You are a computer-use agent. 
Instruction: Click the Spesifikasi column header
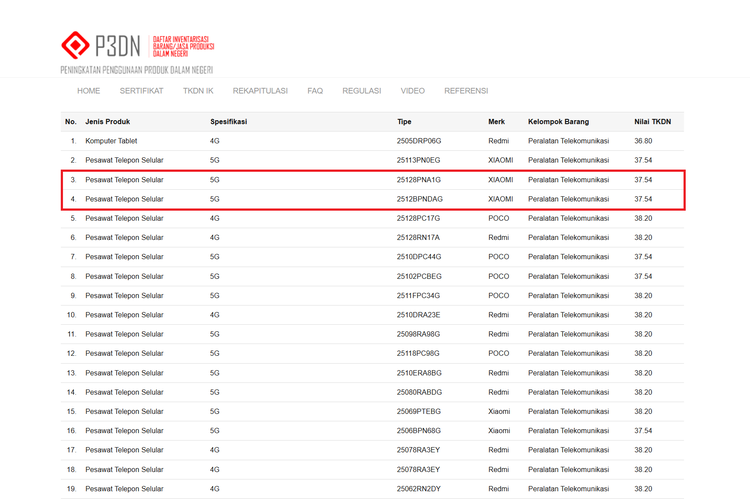point(229,122)
